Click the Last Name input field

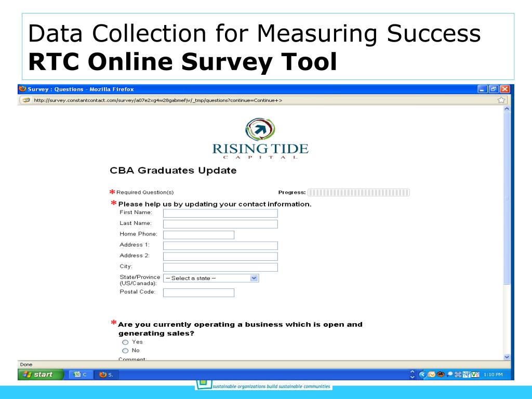click(220, 224)
